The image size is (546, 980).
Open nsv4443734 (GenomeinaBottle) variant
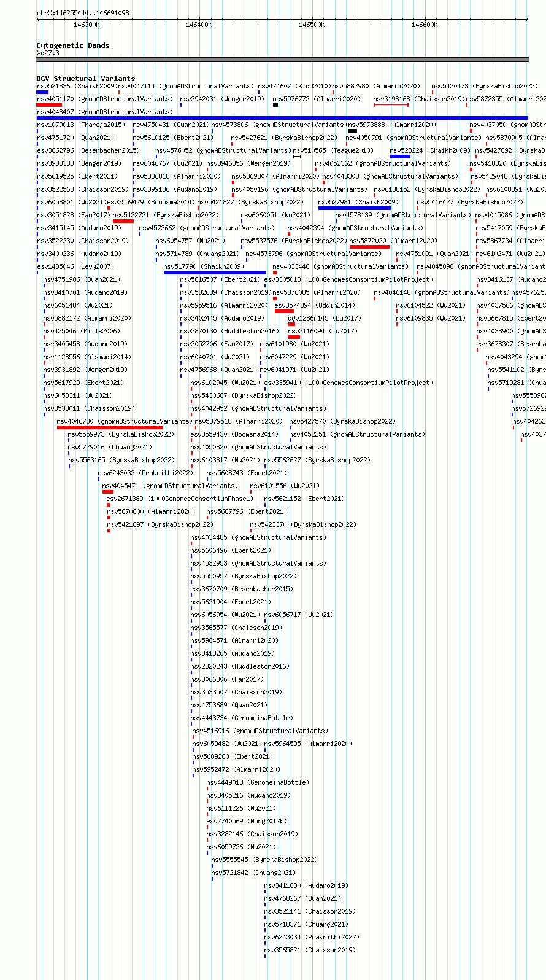tap(242, 718)
